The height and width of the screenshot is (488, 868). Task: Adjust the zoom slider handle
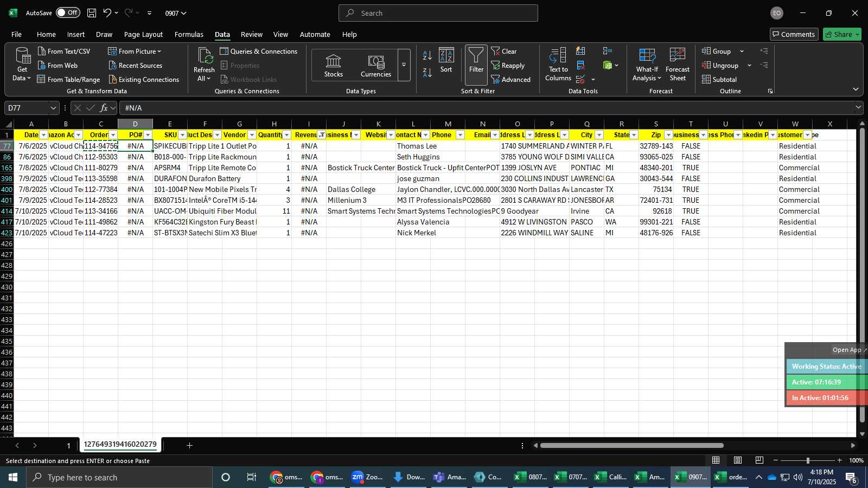tap(808, 460)
